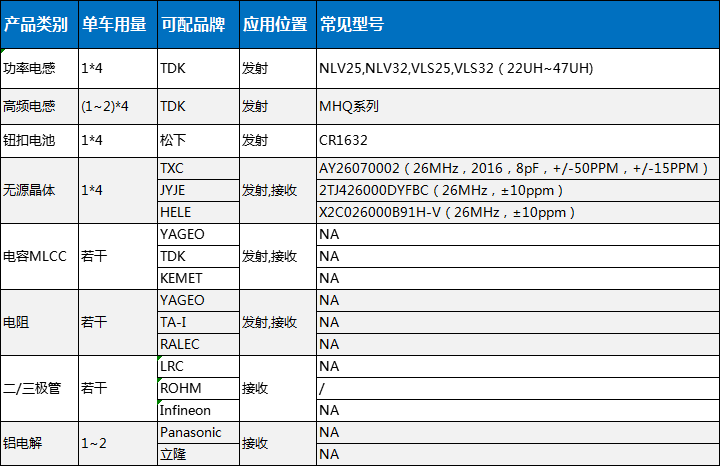Viewport: 720px width, 467px height.
Task: Select the 产品类别 header cell
Action: coord(39,24)
